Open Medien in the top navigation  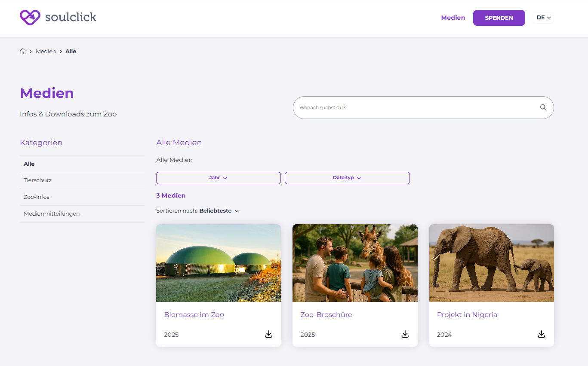pyautogui.click(x=453, y=18)
